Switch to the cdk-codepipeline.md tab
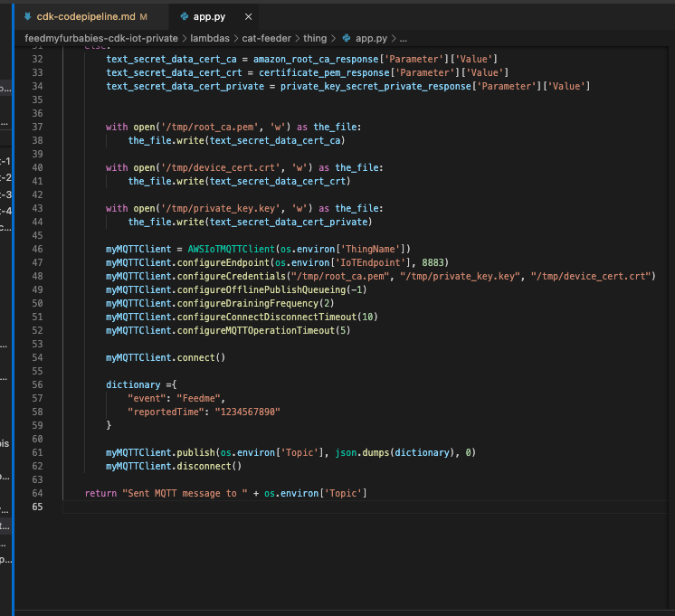The width and height of the screenshot is (675, 616). [86, 17]
